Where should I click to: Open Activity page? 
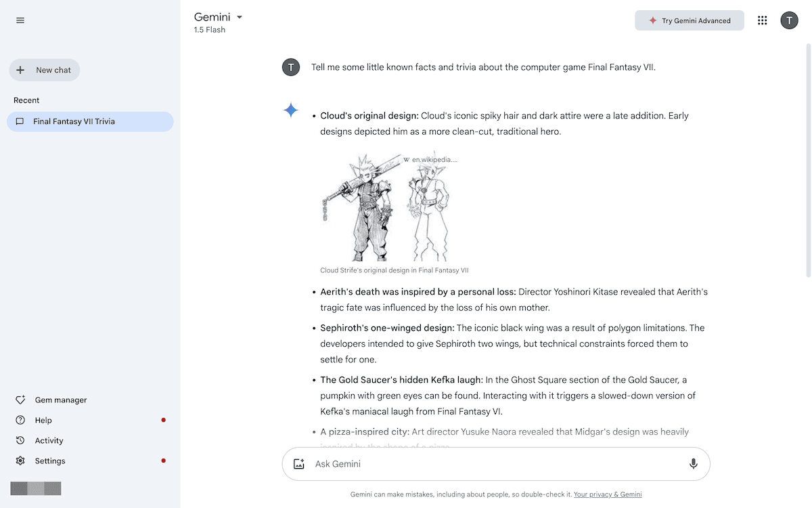click(x=49, y=441)
